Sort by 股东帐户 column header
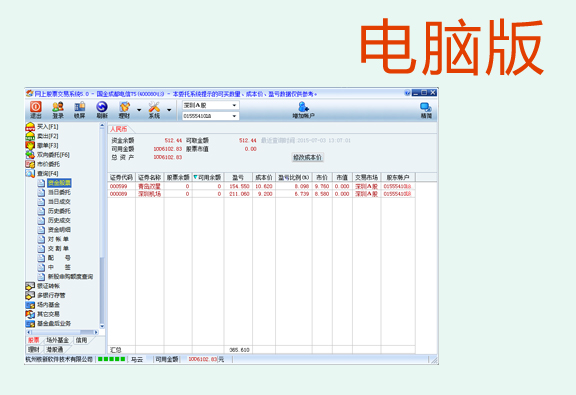This screenshot has height=395, width=576. (398, 177)
